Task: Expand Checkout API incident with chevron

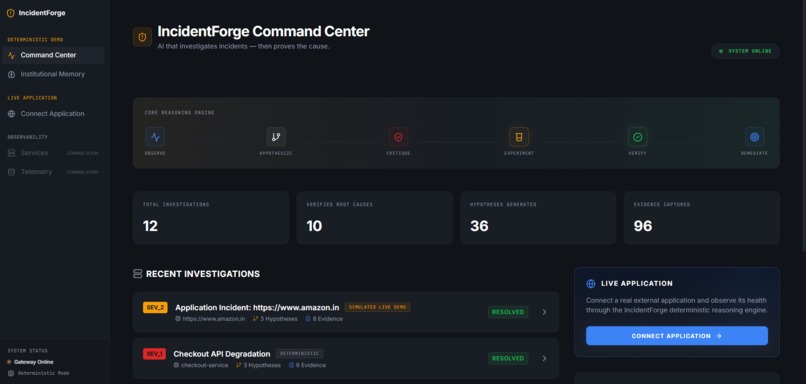Action: click(544, 358)
